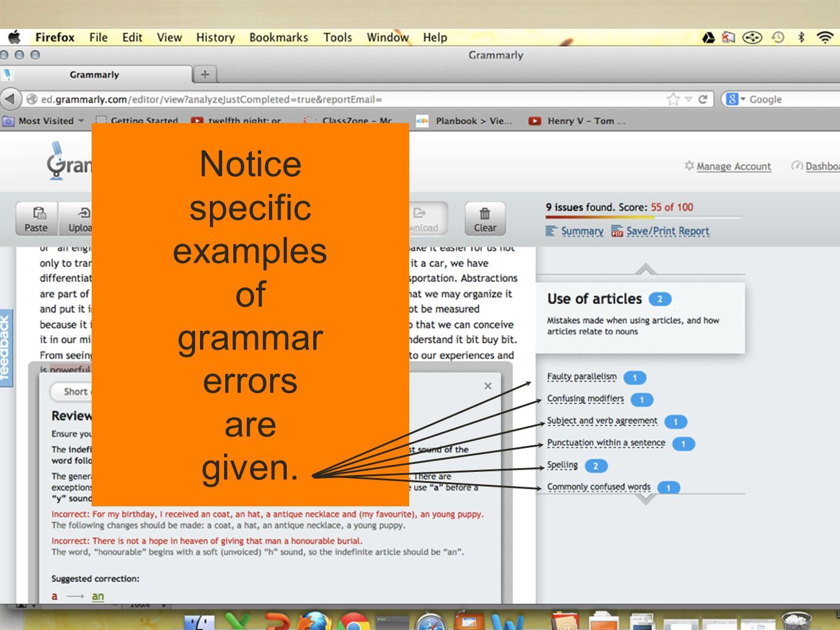Viewport: 840px width, 630px height.
Task: Open the Edit menu
Action: pos(132,37)
